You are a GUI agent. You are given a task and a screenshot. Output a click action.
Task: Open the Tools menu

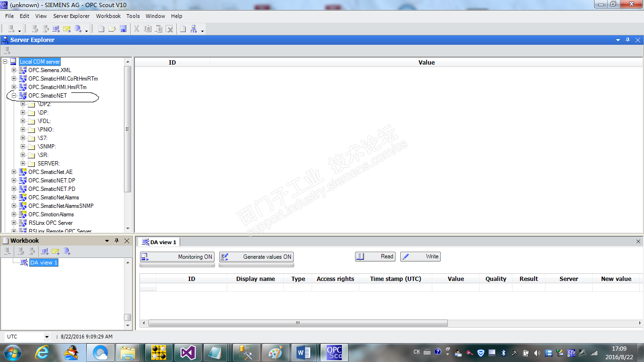(133, 16)
